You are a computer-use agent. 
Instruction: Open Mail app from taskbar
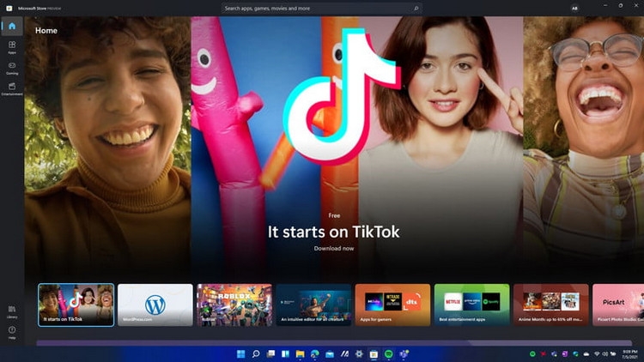pyautogui.click(x=330, y=353)
